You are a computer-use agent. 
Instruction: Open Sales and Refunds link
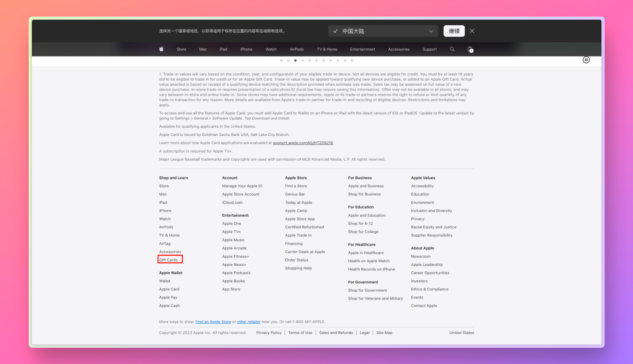pos(336,333)
